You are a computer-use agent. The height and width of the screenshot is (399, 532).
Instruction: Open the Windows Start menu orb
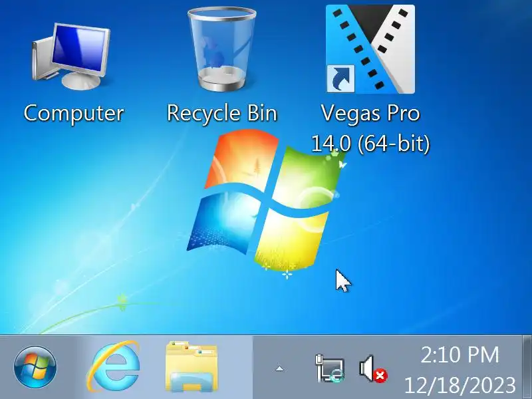[x=35, y=367]
